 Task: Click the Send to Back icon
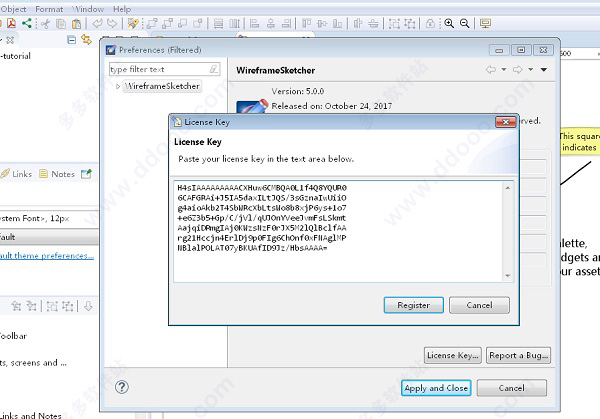click(x=167, y=24)
